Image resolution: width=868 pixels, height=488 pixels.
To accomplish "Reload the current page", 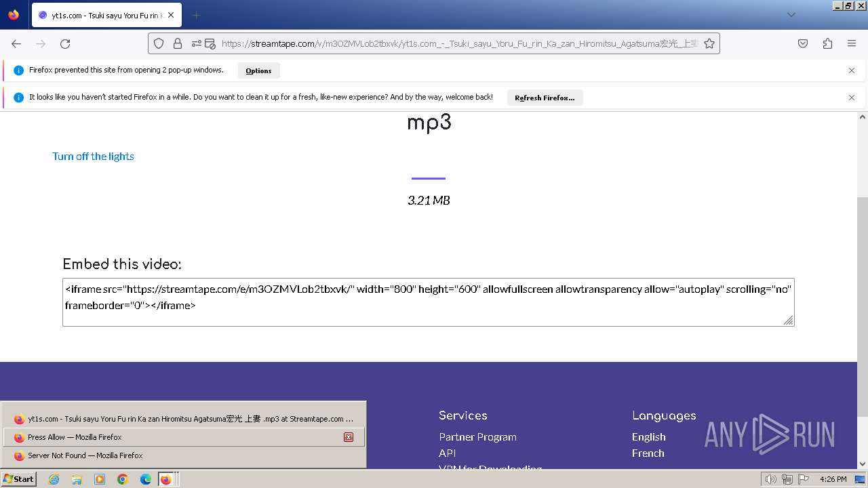I will (65, 43).
